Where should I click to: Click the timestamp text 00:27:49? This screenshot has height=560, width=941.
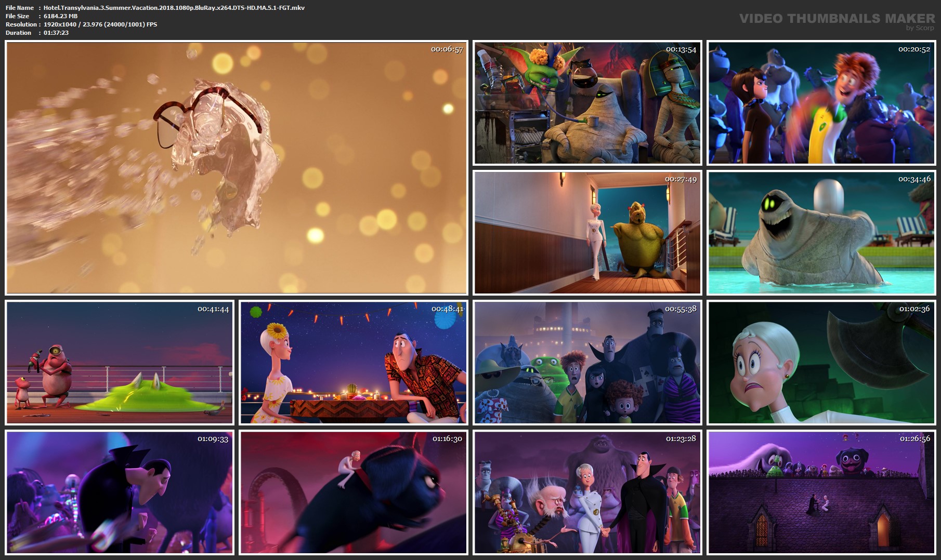(x=681, y=179)
